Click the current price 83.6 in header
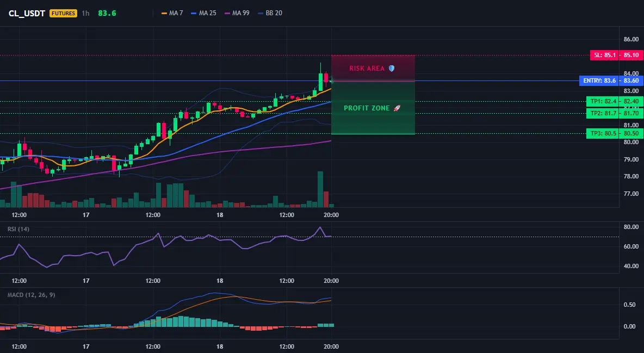This screenshot has height=353, width=644. (107, 13)
